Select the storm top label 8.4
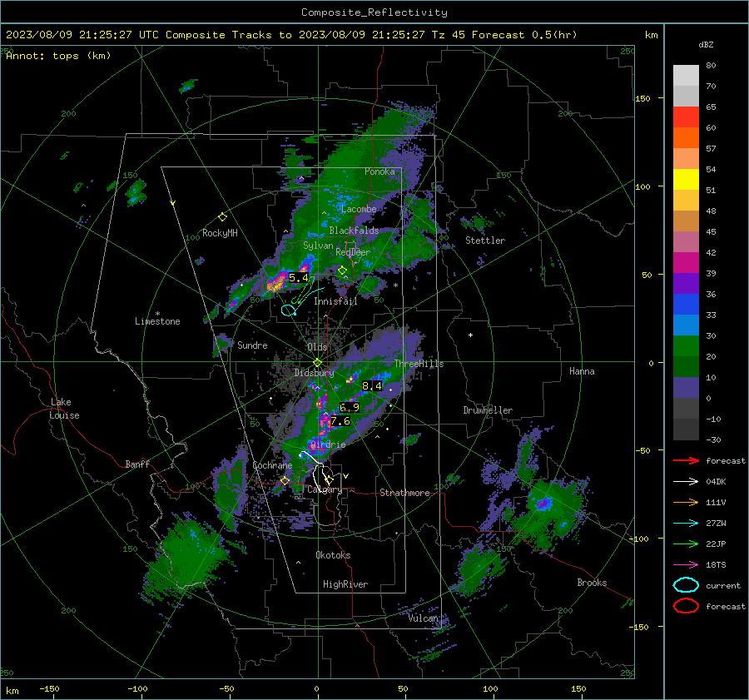Image resolution: width=749 pixels, height=700 pixels. 372,385
